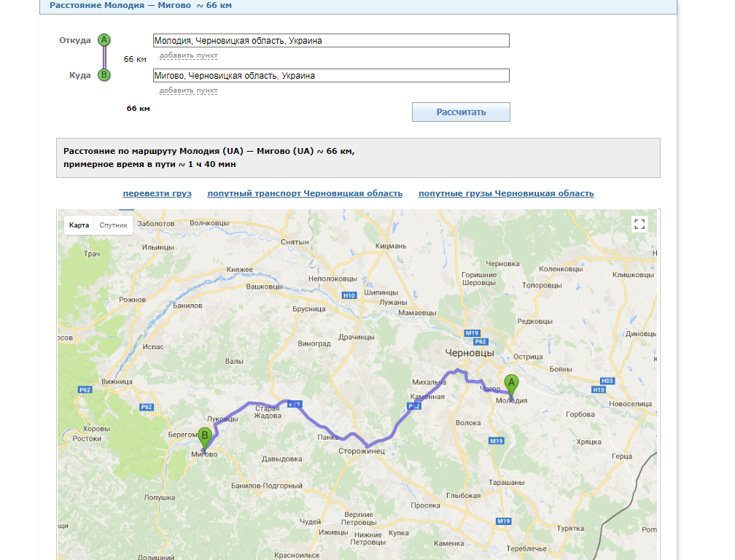Click the P62 road shield above Черновцы
Screen dimensions: 735x560
[x=480, y=341]
